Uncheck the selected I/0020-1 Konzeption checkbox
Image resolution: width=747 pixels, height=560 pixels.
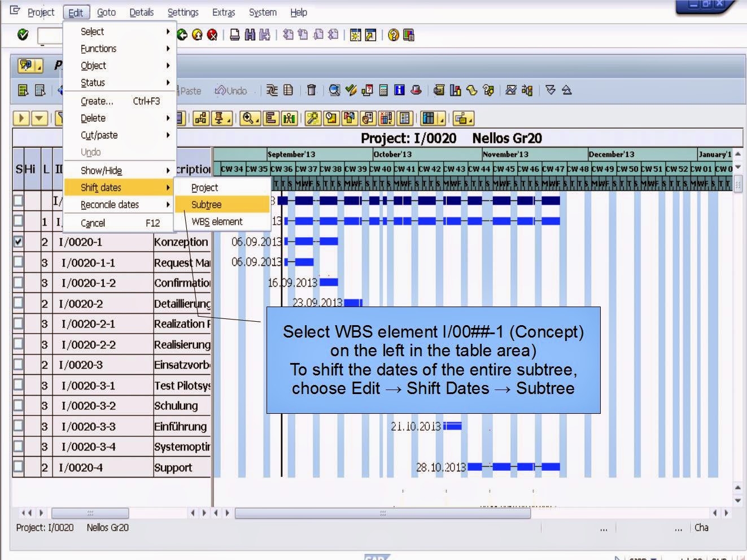[19, 242]
